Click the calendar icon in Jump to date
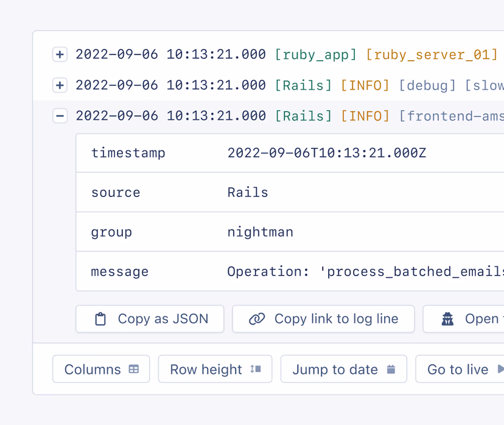 (391, 369)
